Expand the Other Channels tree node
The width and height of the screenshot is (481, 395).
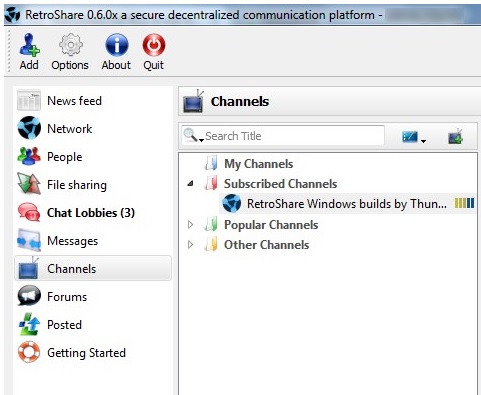190,245
